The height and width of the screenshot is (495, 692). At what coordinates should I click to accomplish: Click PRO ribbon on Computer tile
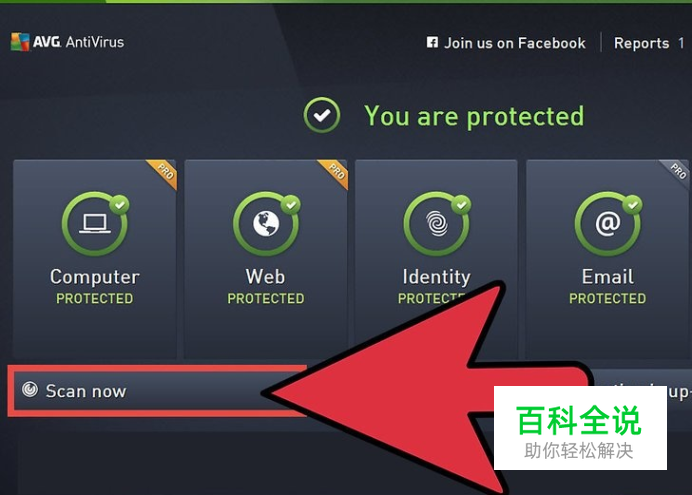point(163,174)
